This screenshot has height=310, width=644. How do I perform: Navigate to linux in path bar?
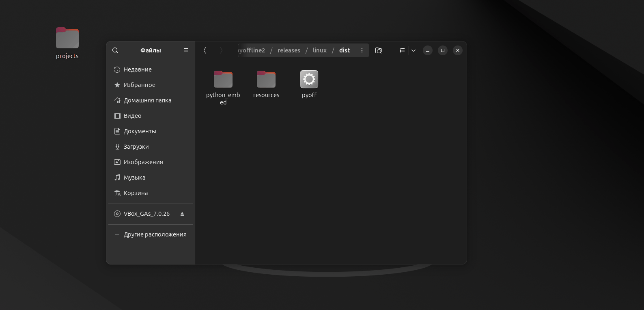point(320,50)
